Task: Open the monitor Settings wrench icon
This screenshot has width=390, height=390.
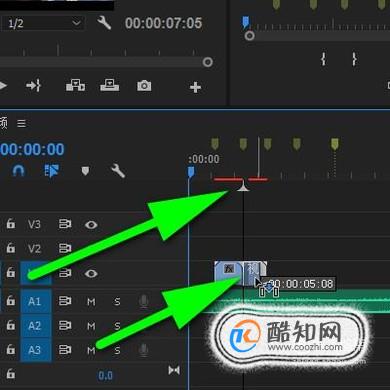Action: [104, 23]
